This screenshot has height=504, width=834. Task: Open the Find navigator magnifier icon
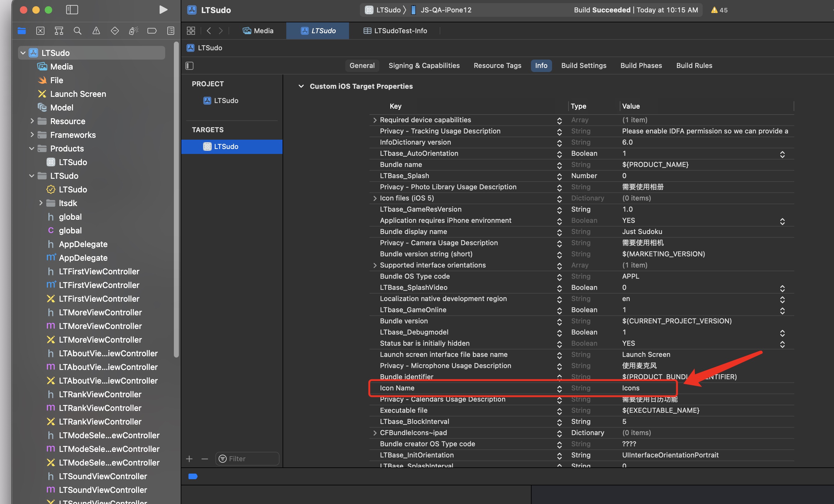[78, 31]
